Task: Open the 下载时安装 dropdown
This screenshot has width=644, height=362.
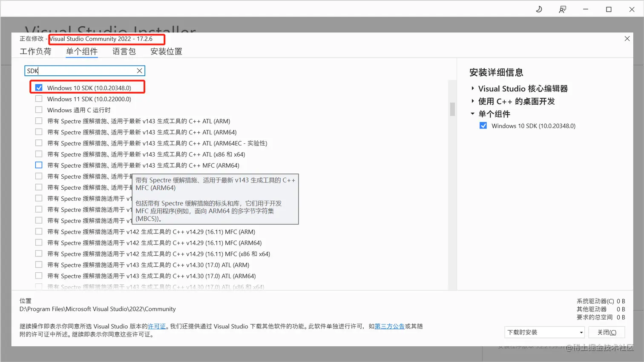Action: point(545,332)
